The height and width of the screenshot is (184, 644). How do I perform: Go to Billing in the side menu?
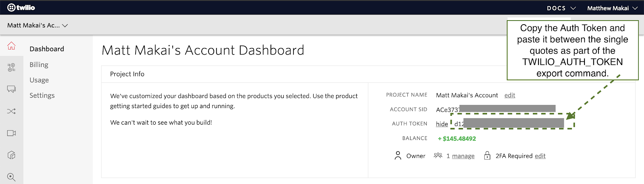point(39,65)
